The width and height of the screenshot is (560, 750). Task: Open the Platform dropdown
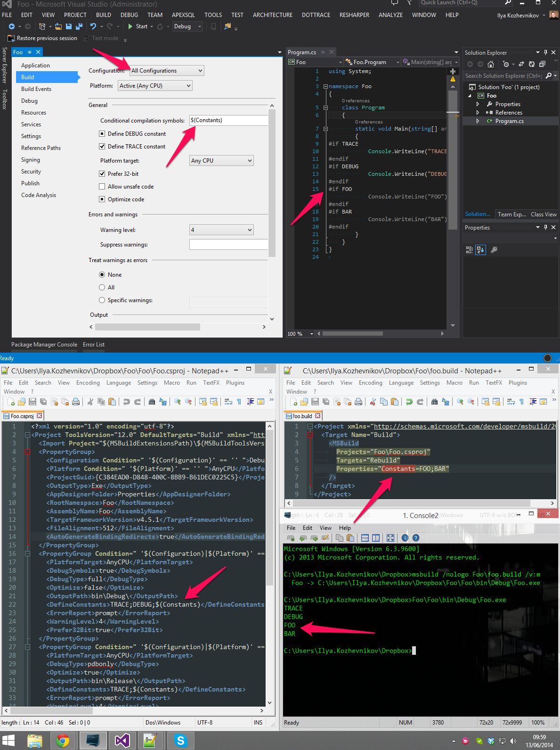tap(155, 86)
